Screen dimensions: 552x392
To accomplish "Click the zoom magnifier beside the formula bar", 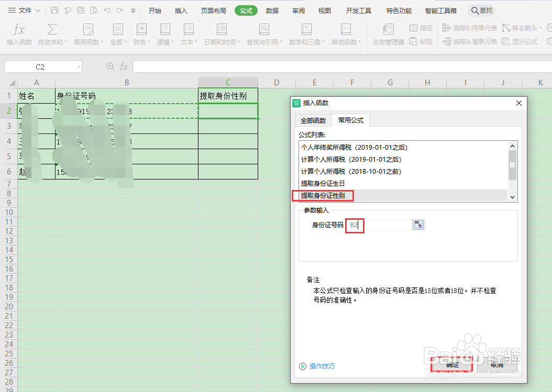I will [110, 66].
